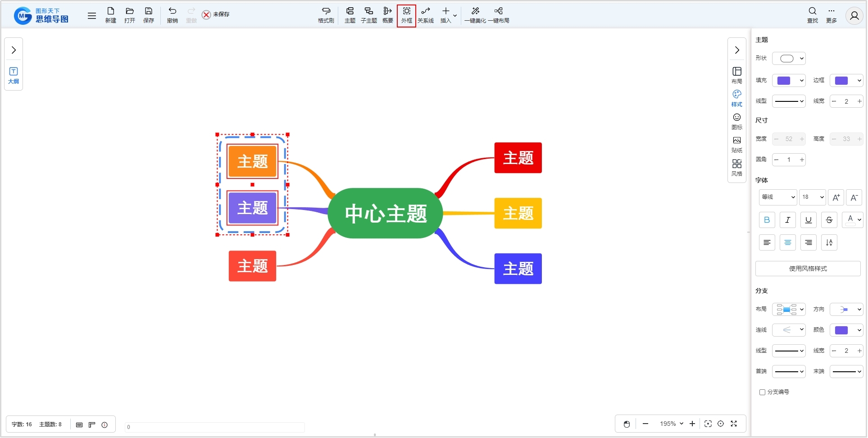Image resolution: width=868 pixels, height=438 pixels.
Task: Open the 更多 more options menu
Action: (832, 15)
